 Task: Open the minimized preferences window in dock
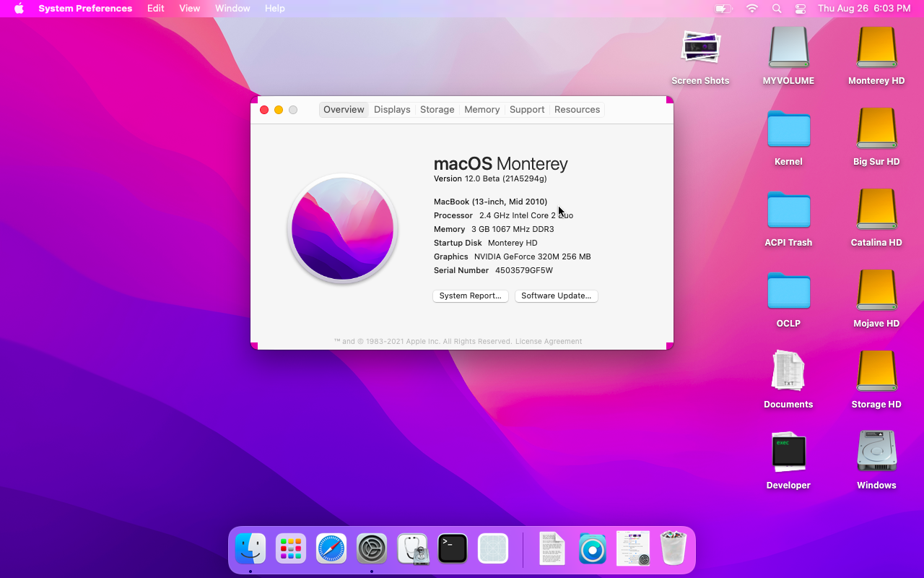click(633, 549)
